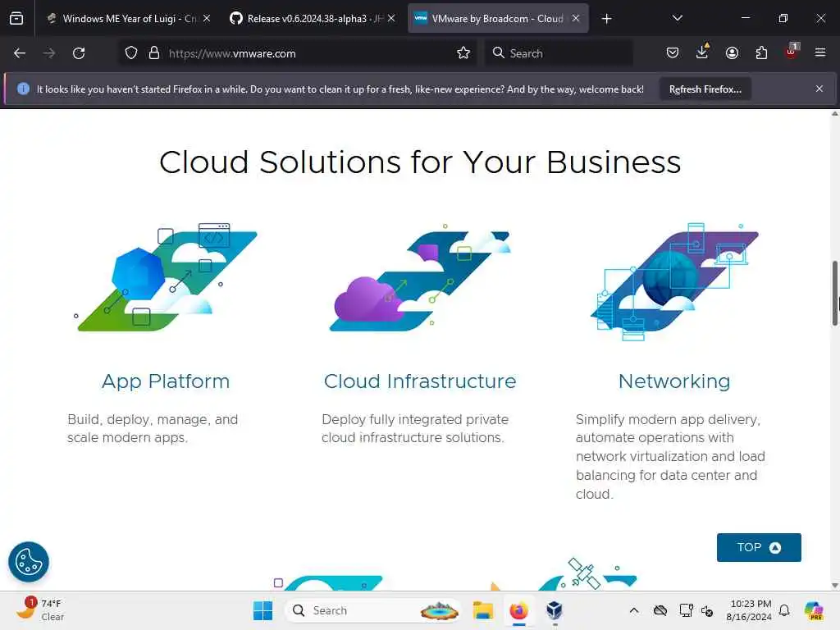Bookmark this page with the star

tap(463, 53)
